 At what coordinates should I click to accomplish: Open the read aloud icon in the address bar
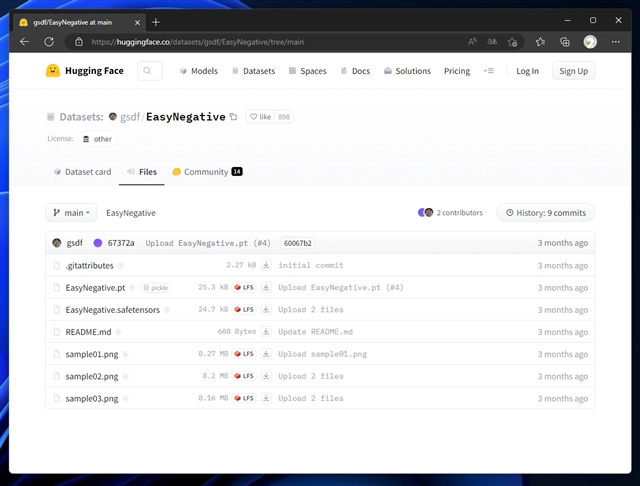(472, 42)
